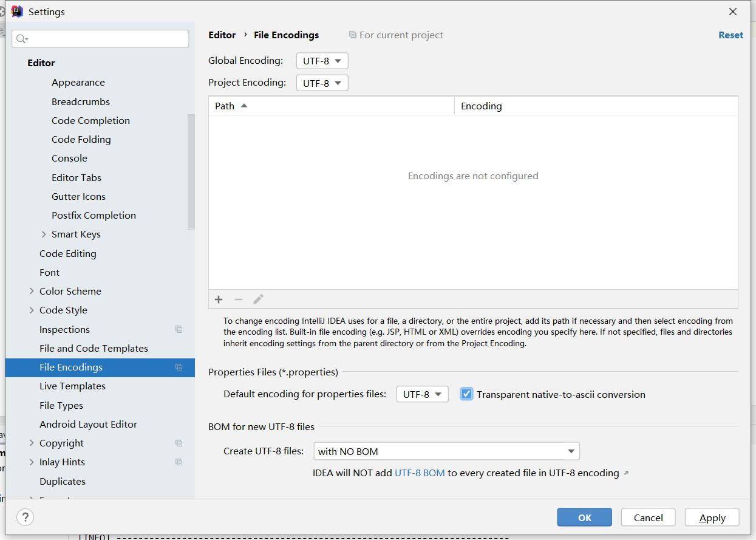Screen dimensions: 756x540
Task: Select the highlighted File Encodings item
Action: point(100,367)
